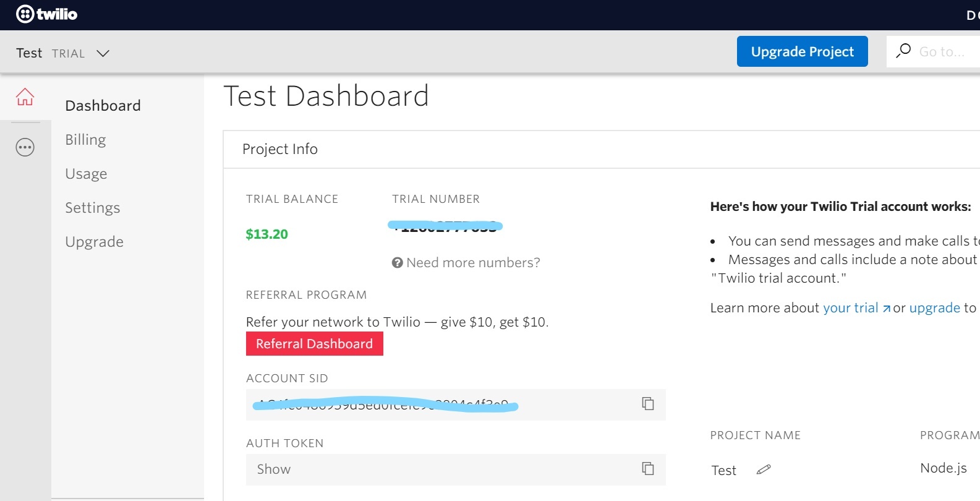Expand the Test project switcher chevron
Viewport: 980px width, 501px height.
coord(103,53)
